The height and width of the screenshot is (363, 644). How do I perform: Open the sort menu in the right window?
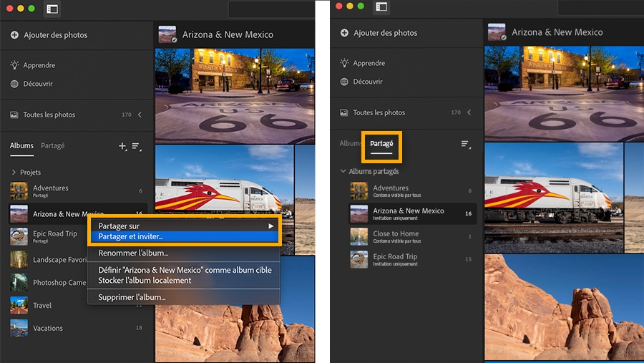click(x=466, y=144)
